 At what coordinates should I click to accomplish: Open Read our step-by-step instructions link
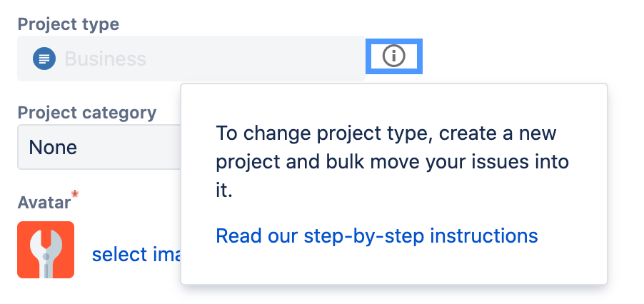(377, 236)
